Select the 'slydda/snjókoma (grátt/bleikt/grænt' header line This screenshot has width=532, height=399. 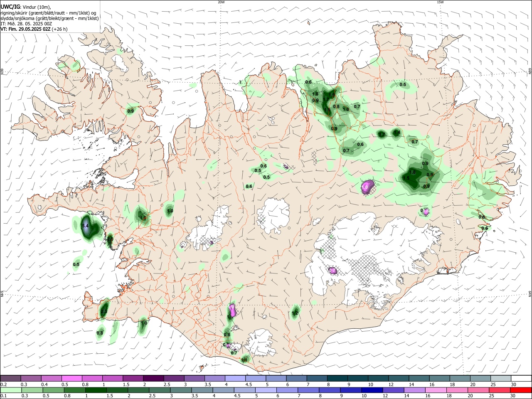coord(49,18)
